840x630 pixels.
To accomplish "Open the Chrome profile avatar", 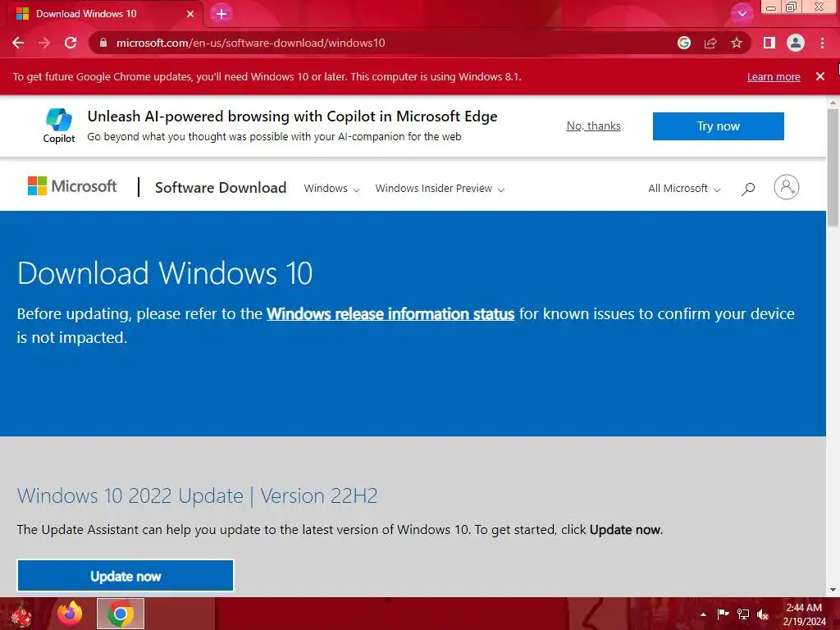I will [796, 43].
